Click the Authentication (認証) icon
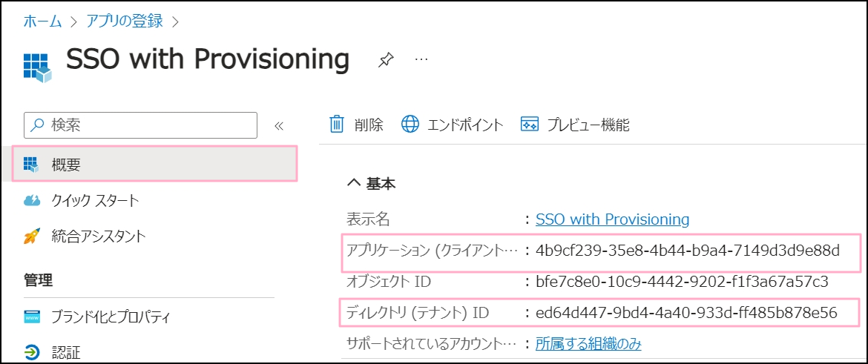Viewport: 868px width, 364px height. 32,351
